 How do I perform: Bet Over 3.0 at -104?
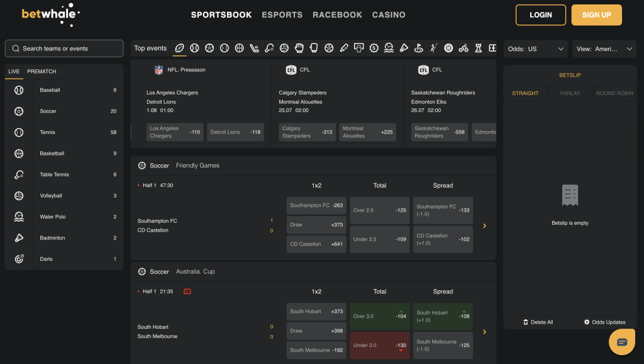tap(379, 316)
